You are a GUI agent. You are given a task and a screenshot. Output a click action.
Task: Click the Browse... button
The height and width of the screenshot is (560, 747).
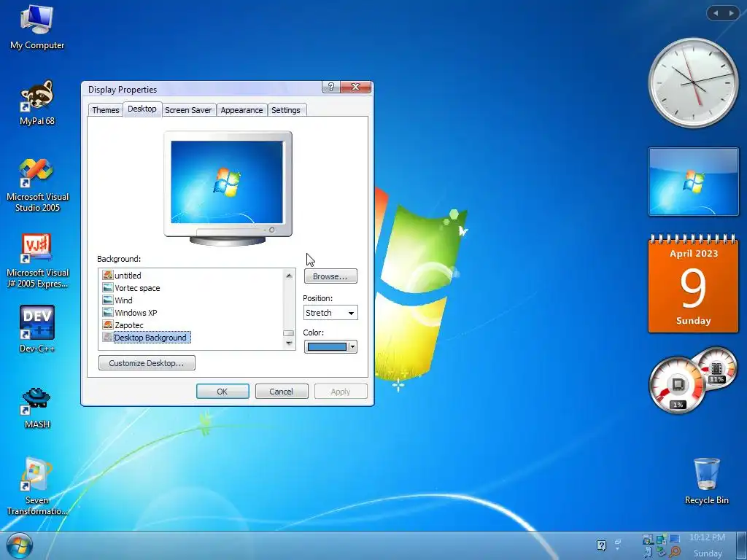[330, 276]
